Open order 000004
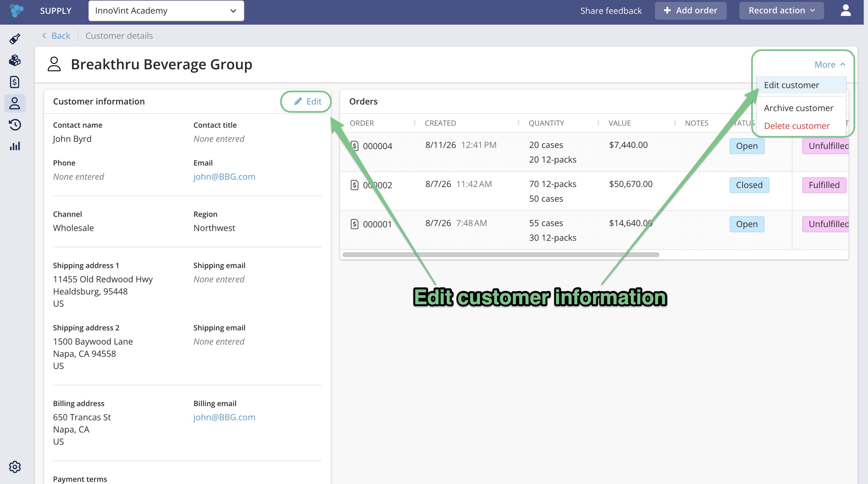 (x=377, y=146)
